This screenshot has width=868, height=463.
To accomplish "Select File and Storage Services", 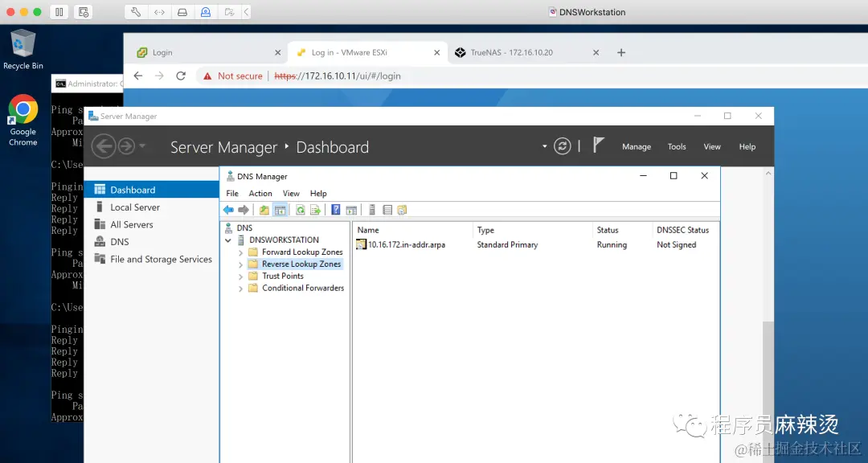I will (152, 259).
